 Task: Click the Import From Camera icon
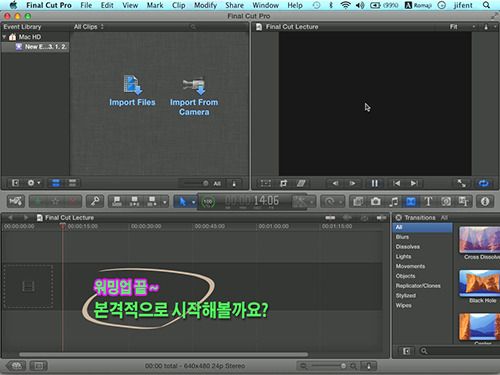pos(194,86)
